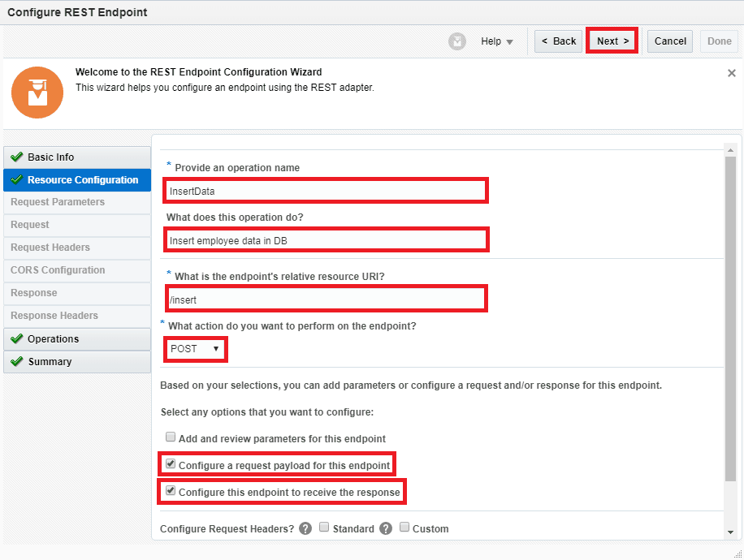Click inside the operation name field showing InsertData
Image resolution: width=744 pixels, height=560 pixels.
[325, 190]
